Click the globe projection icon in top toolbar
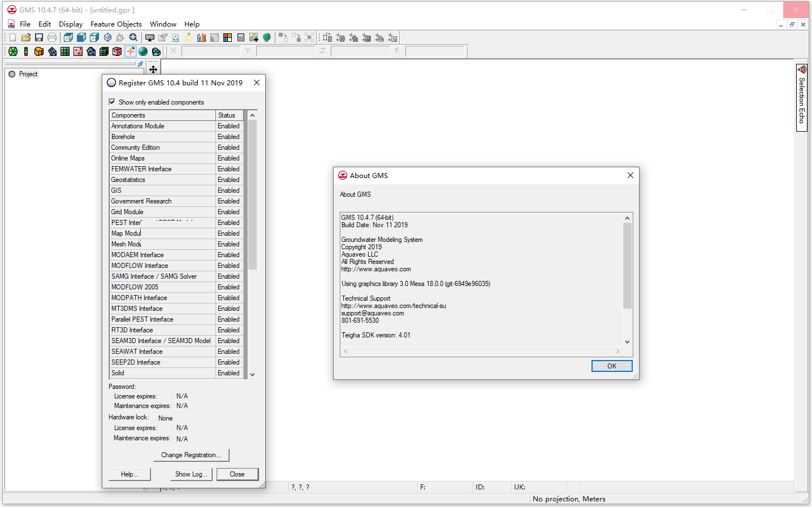The image size is (812, 507). [267, 37]
